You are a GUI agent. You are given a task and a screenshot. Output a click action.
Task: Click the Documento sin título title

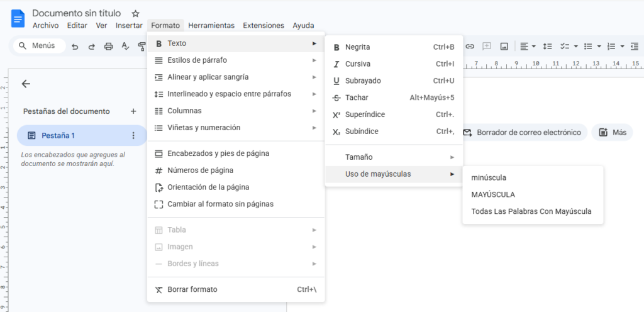77,13
